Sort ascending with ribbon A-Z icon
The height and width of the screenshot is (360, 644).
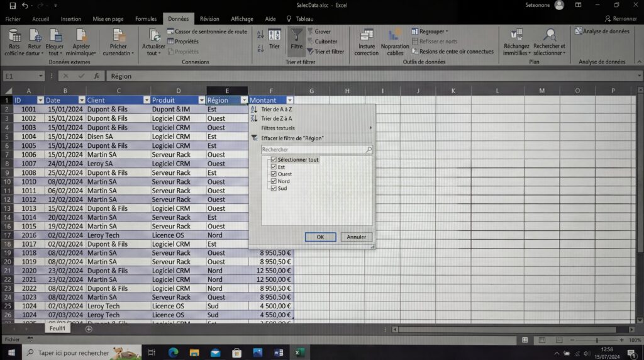[x=260, y=35]
